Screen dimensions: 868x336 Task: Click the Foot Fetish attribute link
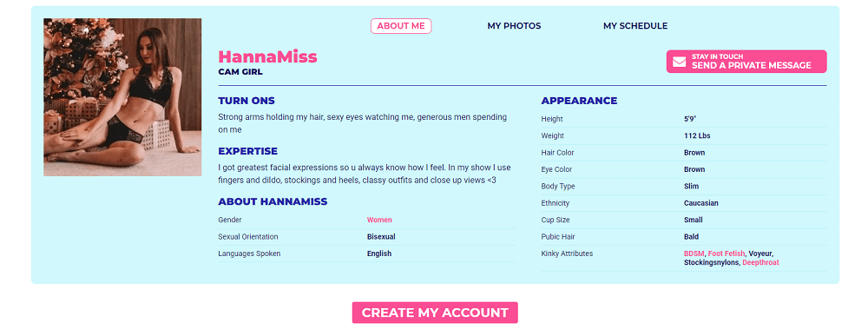727,254
